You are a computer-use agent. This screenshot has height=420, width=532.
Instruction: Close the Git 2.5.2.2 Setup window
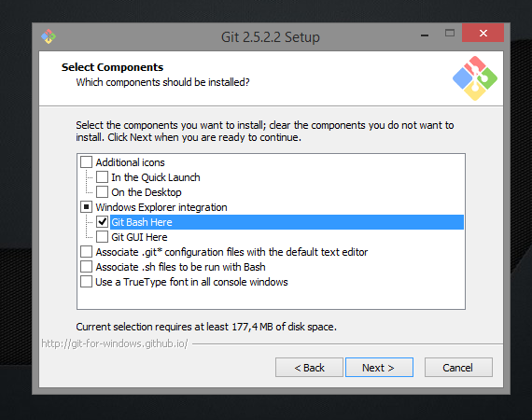483,33
